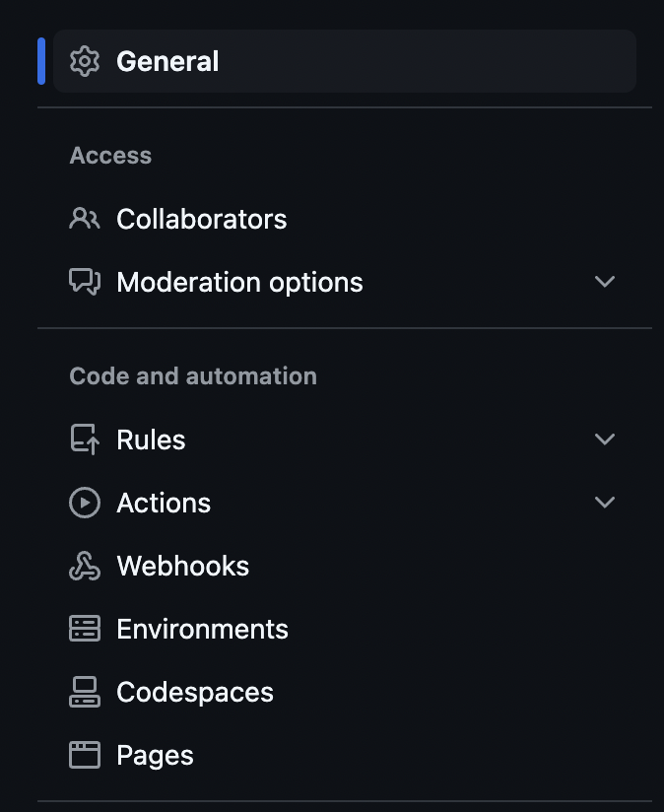Select the Rules text label
The image size is (664, 812).
coord(151,440)
